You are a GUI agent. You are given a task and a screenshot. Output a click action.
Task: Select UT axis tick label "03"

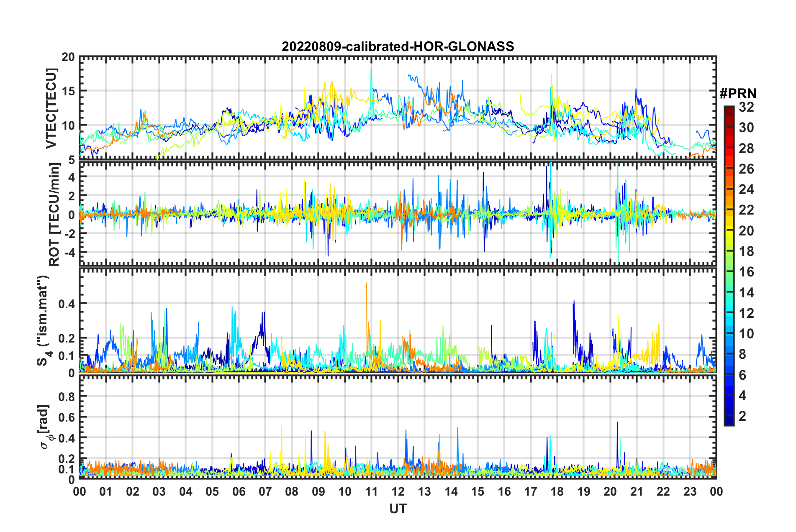tap(159, 491)
